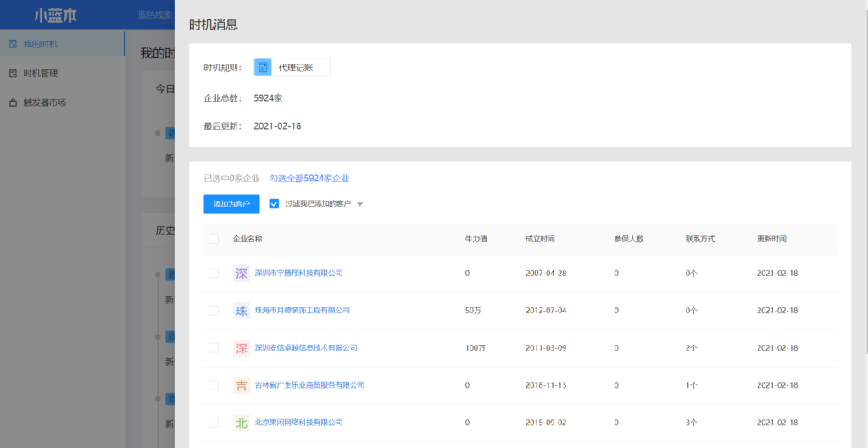868x448 pixels.
Task: Click the 北 avatar for 北京果闲网络科技有限公司
Action: tap(242, 423)
